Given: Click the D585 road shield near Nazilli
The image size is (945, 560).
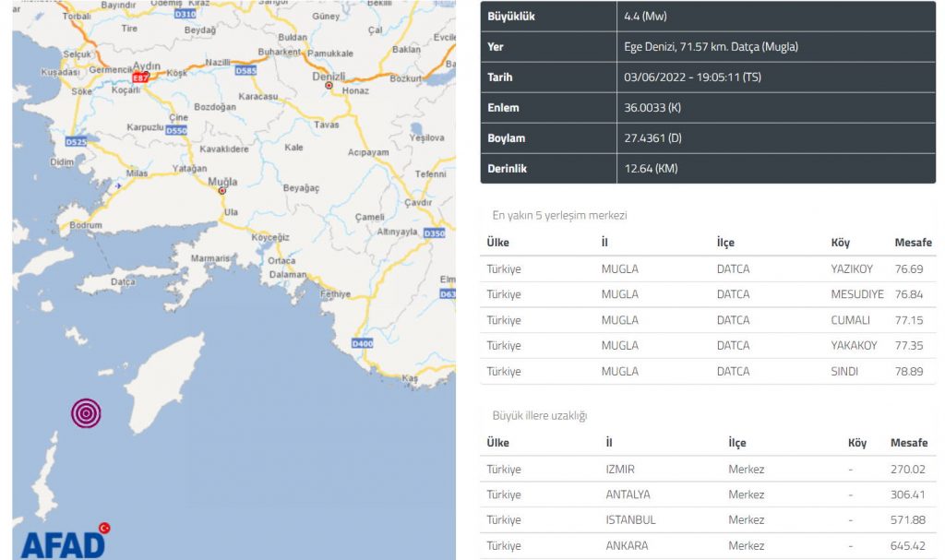Looking at the screenshot, I should pyautogui.click(x=245, y=70).
